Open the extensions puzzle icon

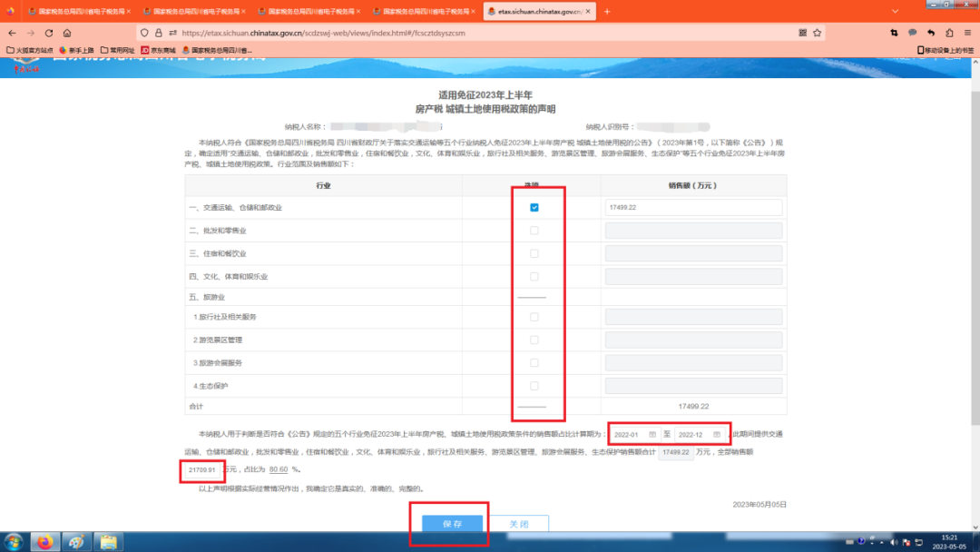click(949, 33)
